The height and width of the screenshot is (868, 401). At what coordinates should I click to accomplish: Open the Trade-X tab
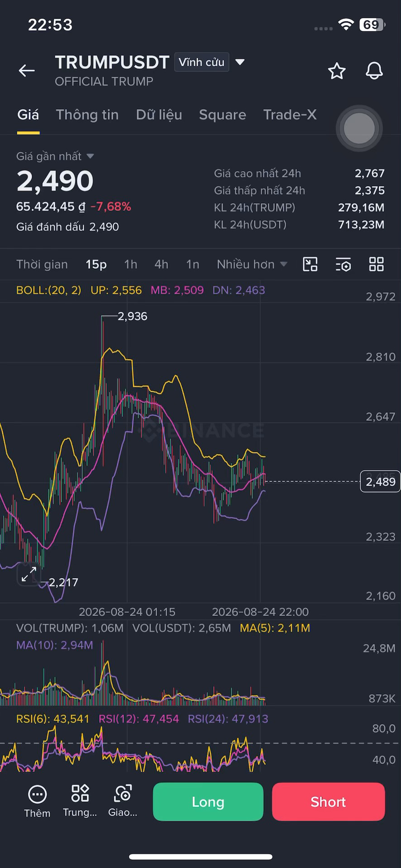pos(290,115)
